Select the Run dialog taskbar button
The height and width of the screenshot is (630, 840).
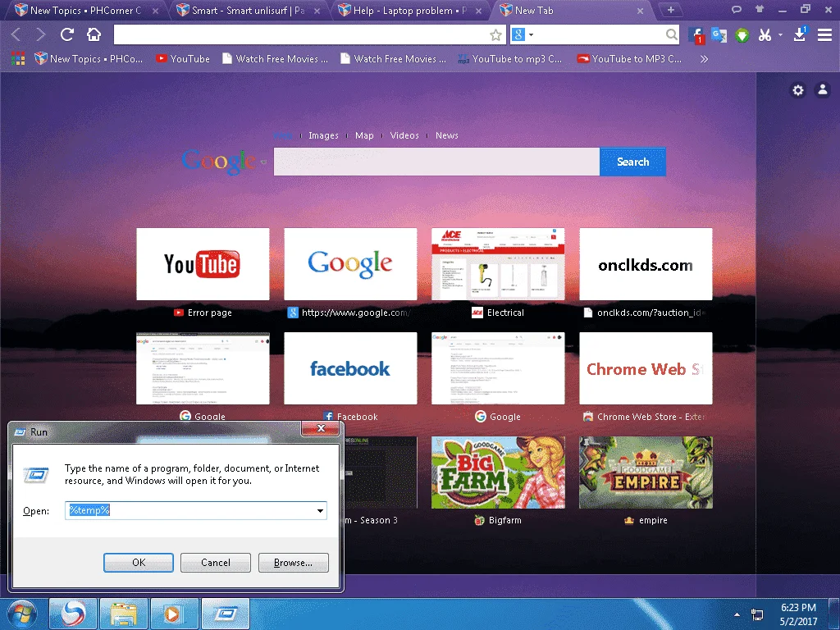click(225, 614)
